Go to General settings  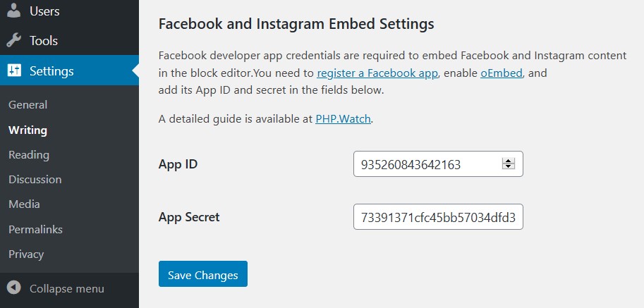pyautogui.click(x=28, y=105)
